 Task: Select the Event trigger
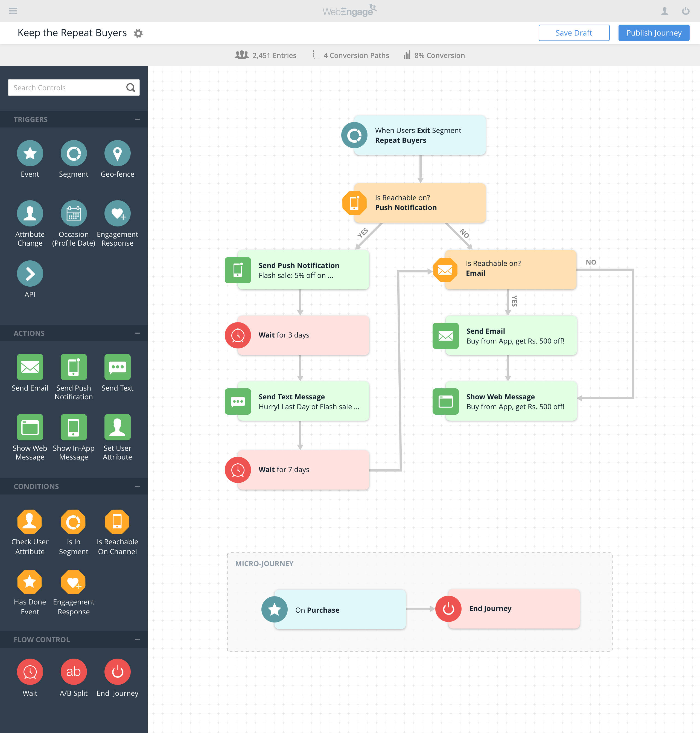pos(30,153)
